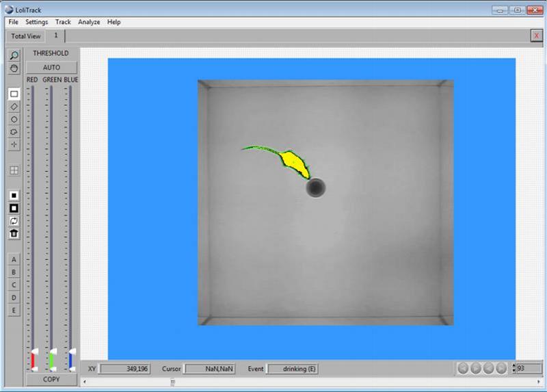Image resolution: width=547 pixels, height=392 pixels.
Task: Choose the freeform polygon shape tool
Action: [14, 132]
